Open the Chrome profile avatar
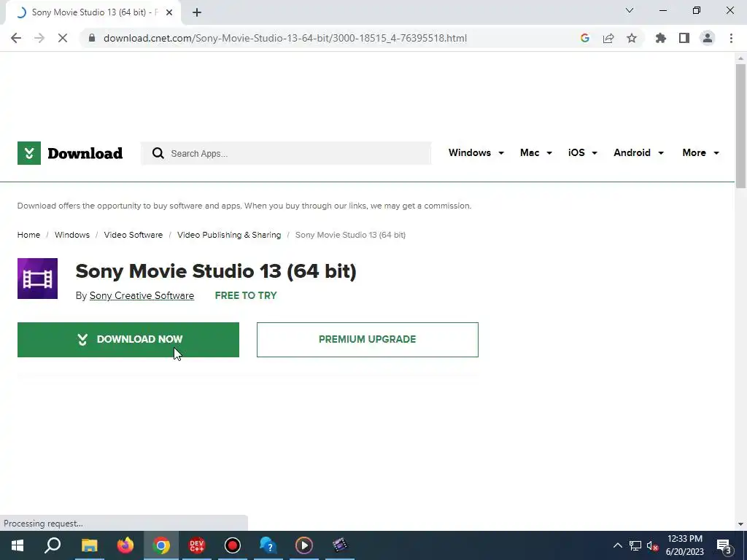Viewport: 747px width, 560px height. pos(708,38)
